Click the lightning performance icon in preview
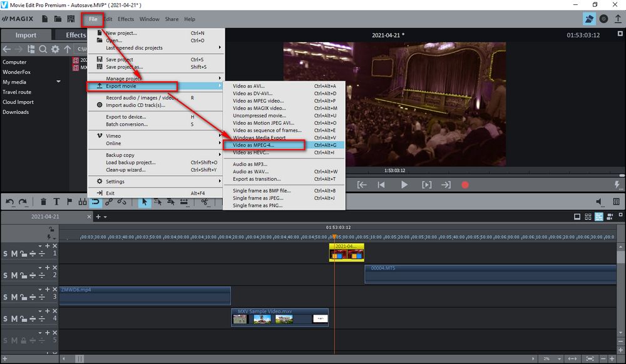 pos(617,185)
